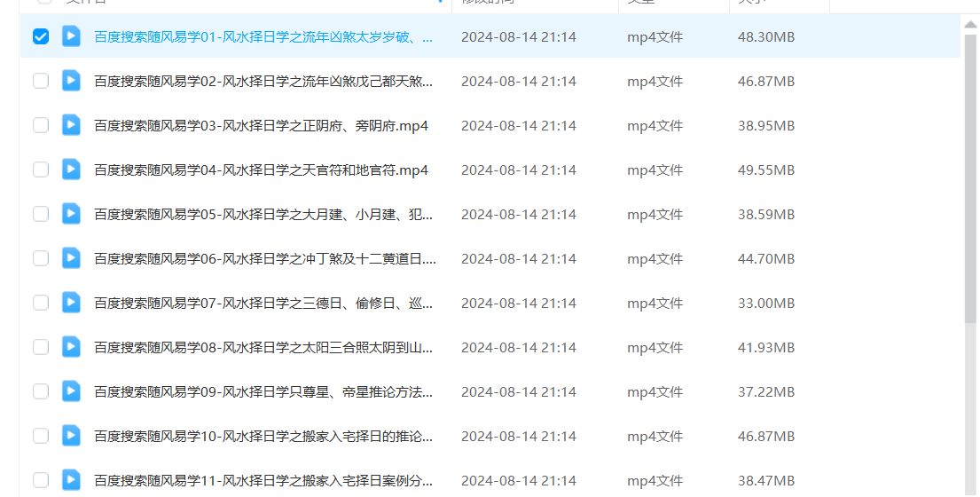Click file name 05 大月建、小月建

(x=263, y=214)
